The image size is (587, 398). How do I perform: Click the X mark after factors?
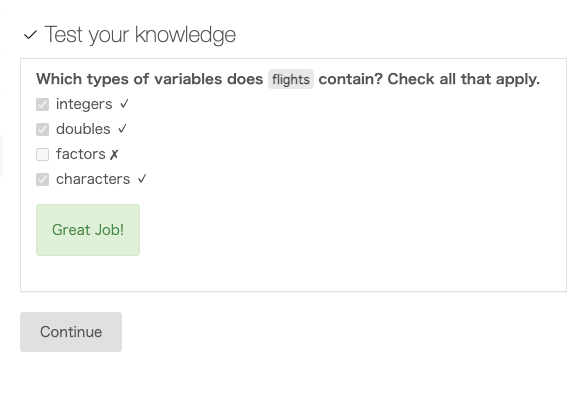pos(114,154)
